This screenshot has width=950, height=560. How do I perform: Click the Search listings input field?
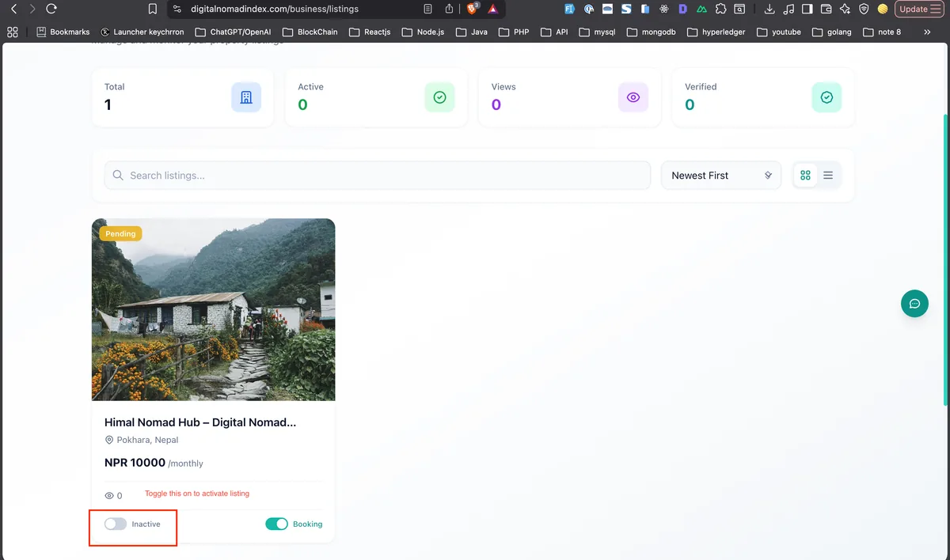click(x=376, y=175)
